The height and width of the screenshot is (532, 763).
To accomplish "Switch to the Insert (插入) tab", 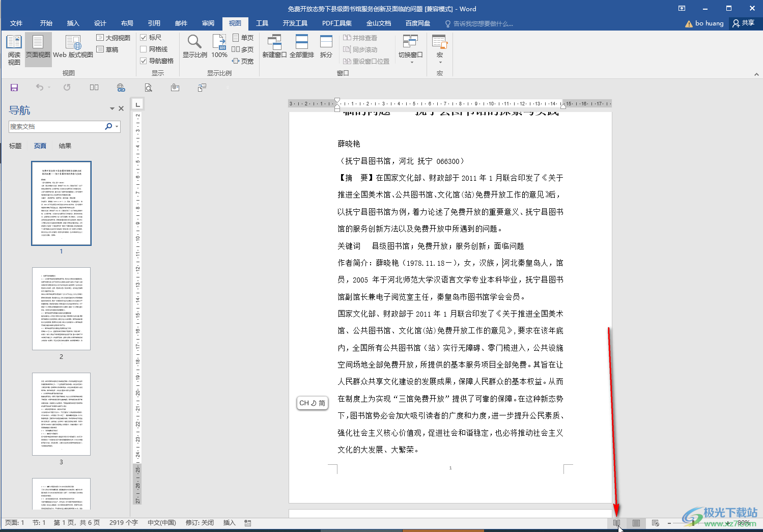I will coord(73,23).
